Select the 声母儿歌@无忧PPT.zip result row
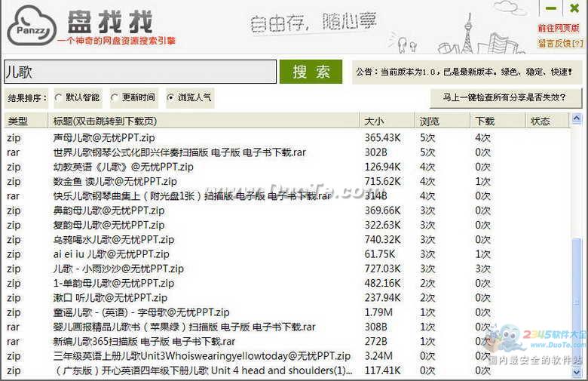The height and width of the screenshot is (381, 588). 104,138
